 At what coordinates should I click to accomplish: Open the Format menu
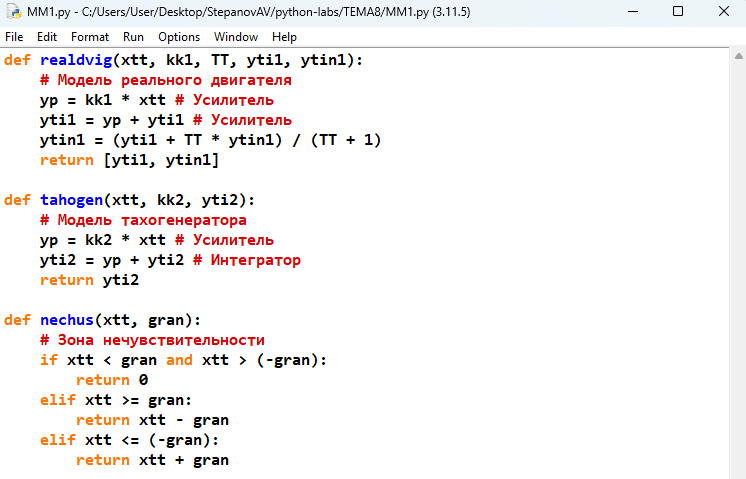click(x=90, y=37)
